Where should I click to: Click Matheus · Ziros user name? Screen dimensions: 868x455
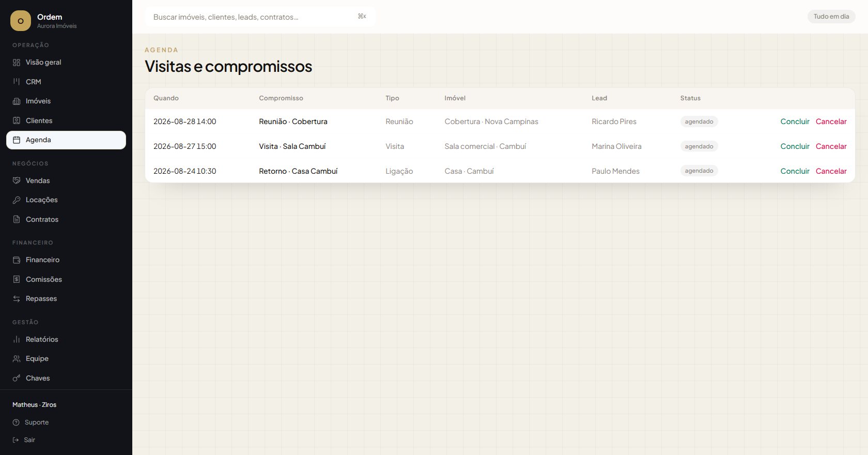(34, 405)
